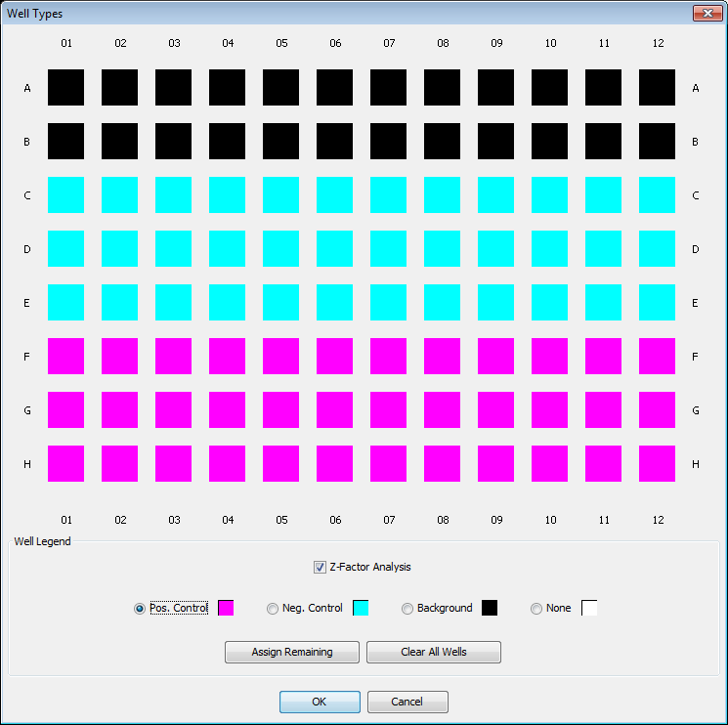This screenshot has height=725, width=728.
Task: Select well A12
Action: pos(657,88)
